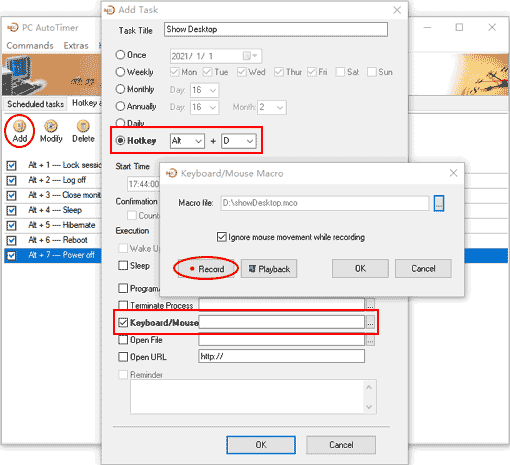Screen dimensions: 510x465
Task: Click OK in Keyboard/Mouse Macro dialog
Action: (360, 269)
